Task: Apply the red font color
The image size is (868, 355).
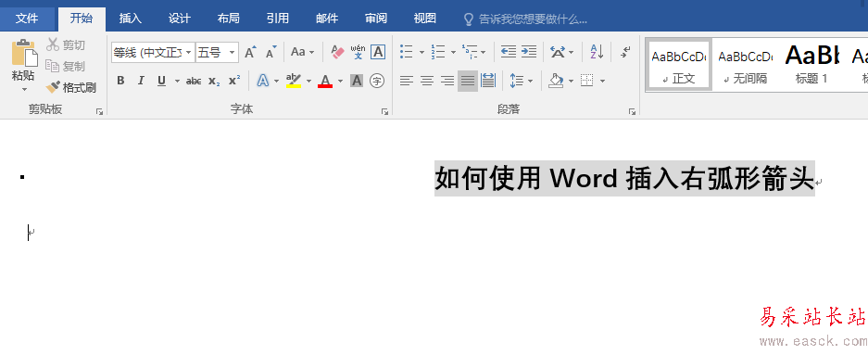Action: tap(325, 82)
